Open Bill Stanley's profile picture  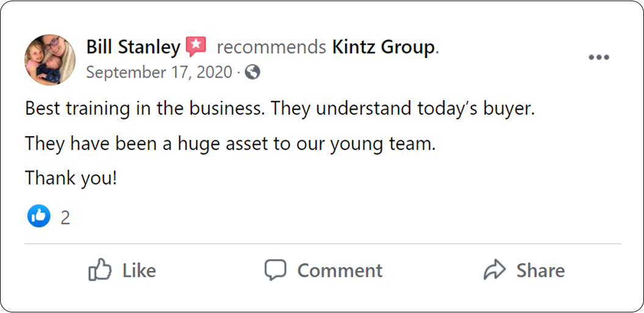(x=50, y=60)
